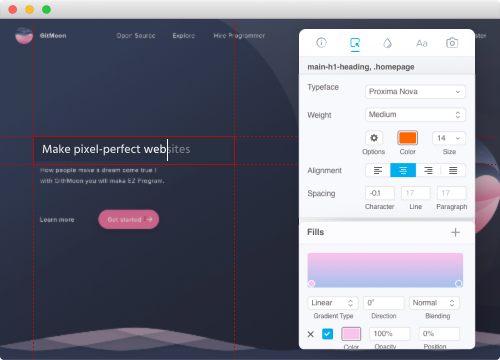Edit the Paragraph spacing field

coord(451,193)
